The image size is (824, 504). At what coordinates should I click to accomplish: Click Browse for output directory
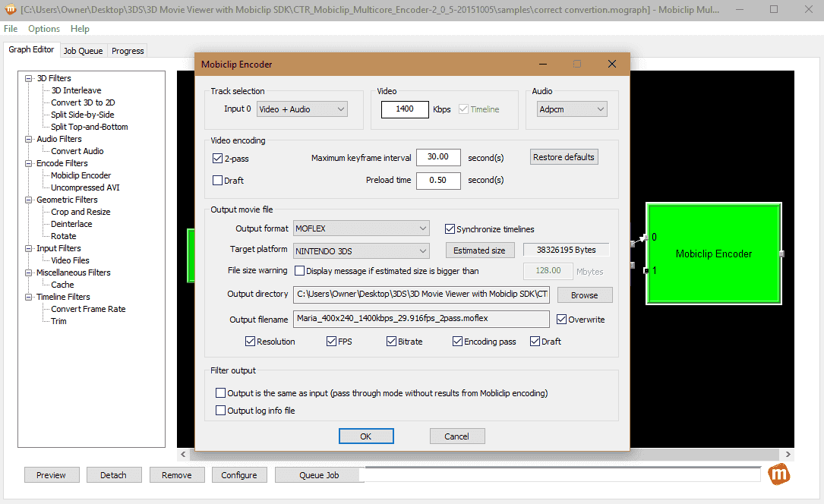[x=584, y=295]
